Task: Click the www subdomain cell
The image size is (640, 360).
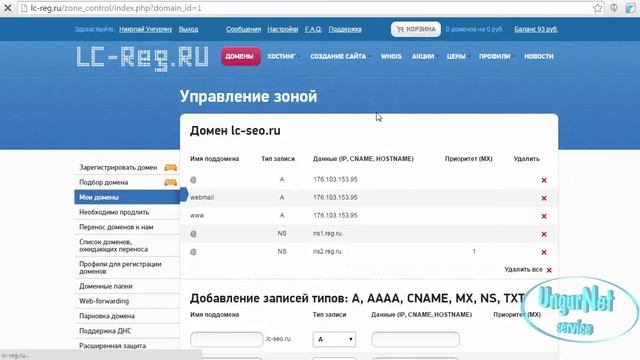Action: click(197, 215)
